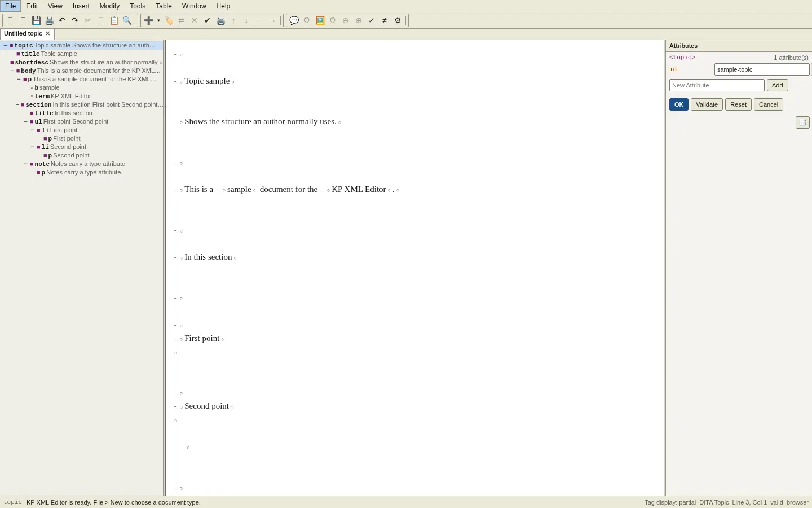Select the Untitled topic tab

pos(23,34)
